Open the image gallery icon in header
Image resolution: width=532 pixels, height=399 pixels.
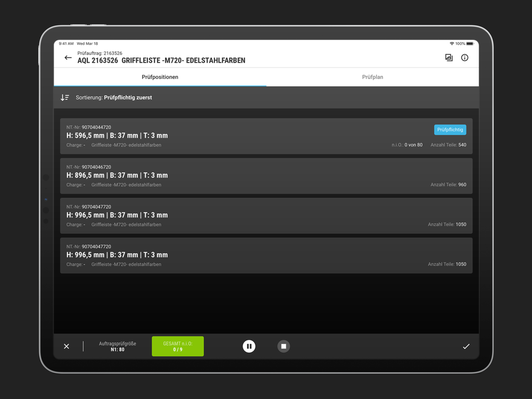[449, 57]
